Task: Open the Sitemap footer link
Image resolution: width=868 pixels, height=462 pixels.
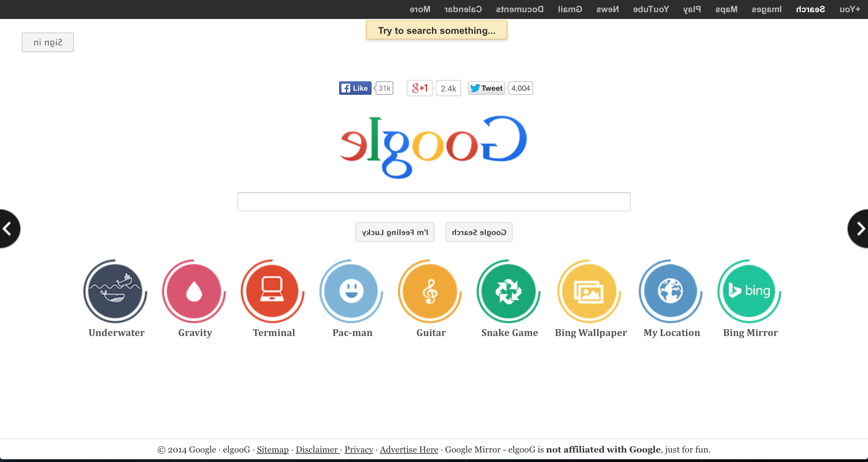Action: [273, 449]
